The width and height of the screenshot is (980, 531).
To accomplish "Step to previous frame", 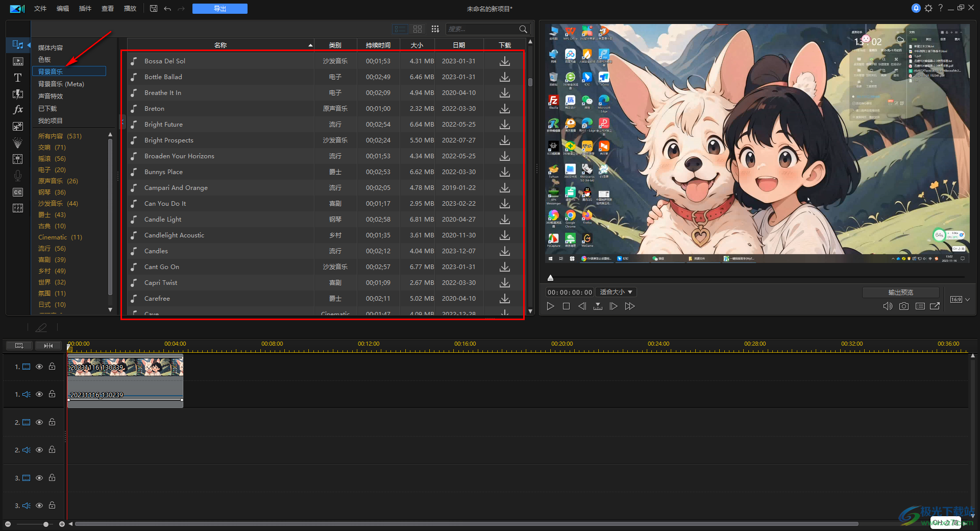I will pyautogui.click(x=582, y=306).
